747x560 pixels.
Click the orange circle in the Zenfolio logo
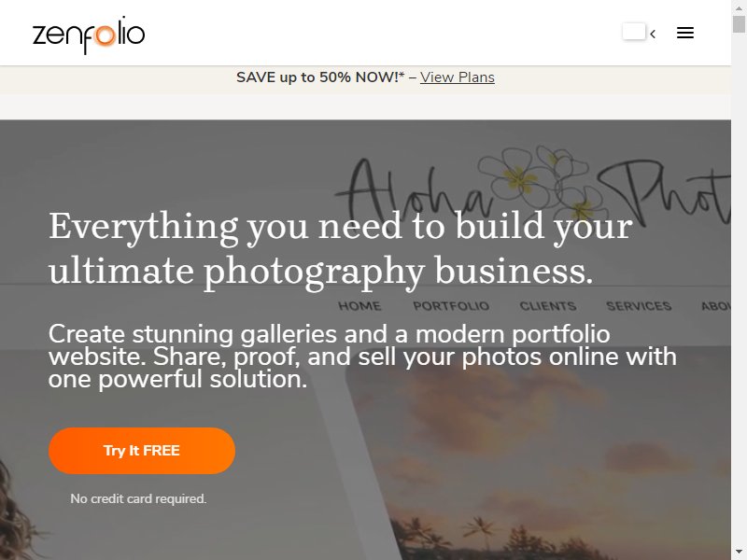coord(105,35)
